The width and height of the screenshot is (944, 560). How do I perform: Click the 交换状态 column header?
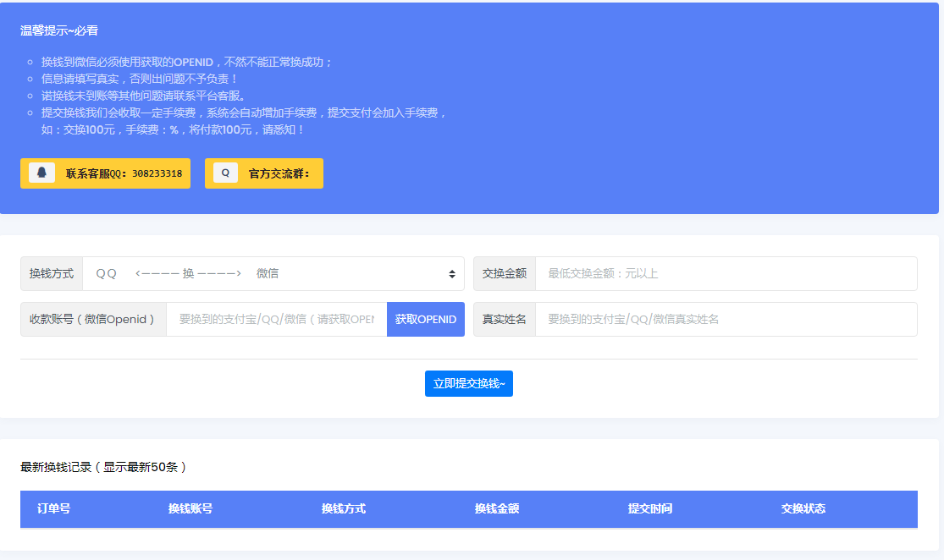point(803,509)
